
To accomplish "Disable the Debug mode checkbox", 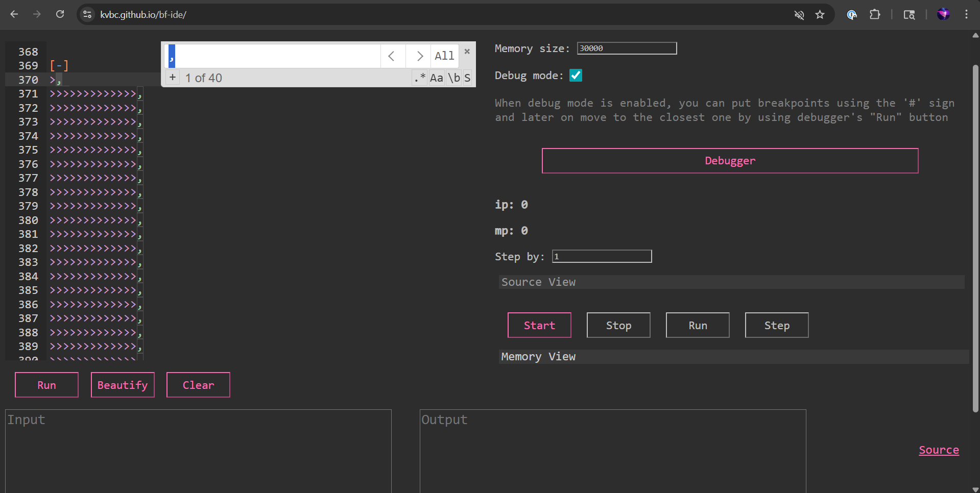I will pos(576,75).
